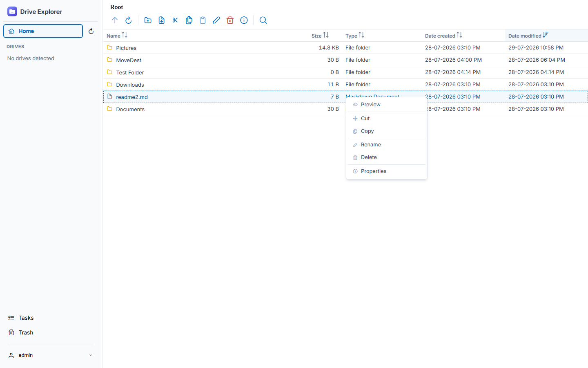Click the red Delete trash toolbar icon
The width and height of the screenshot is (588, 368).
(230, 20)
